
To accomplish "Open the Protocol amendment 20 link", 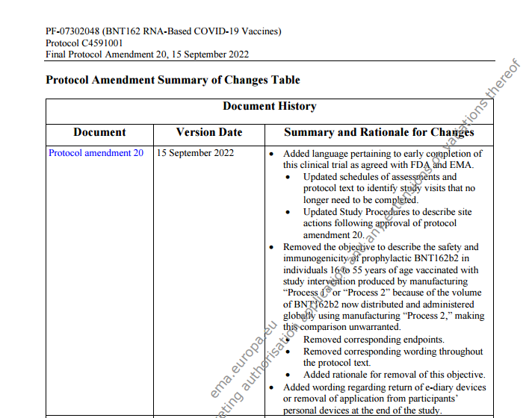I will pos(96,153).
